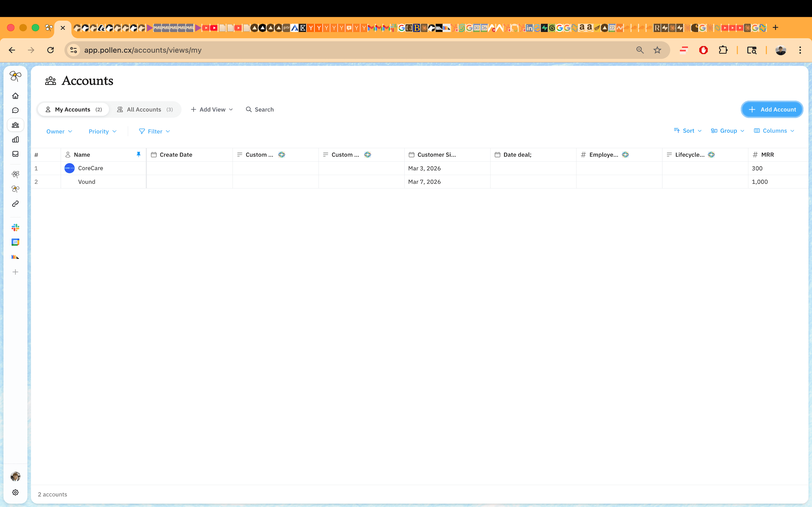
Task: Click the Lifecycle... column header
Action: [x=705, y=154]
